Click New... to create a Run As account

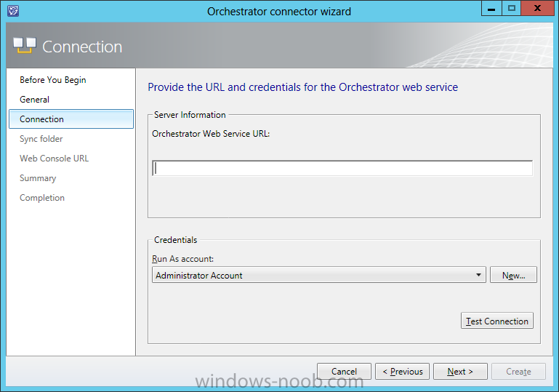[513, 275]
